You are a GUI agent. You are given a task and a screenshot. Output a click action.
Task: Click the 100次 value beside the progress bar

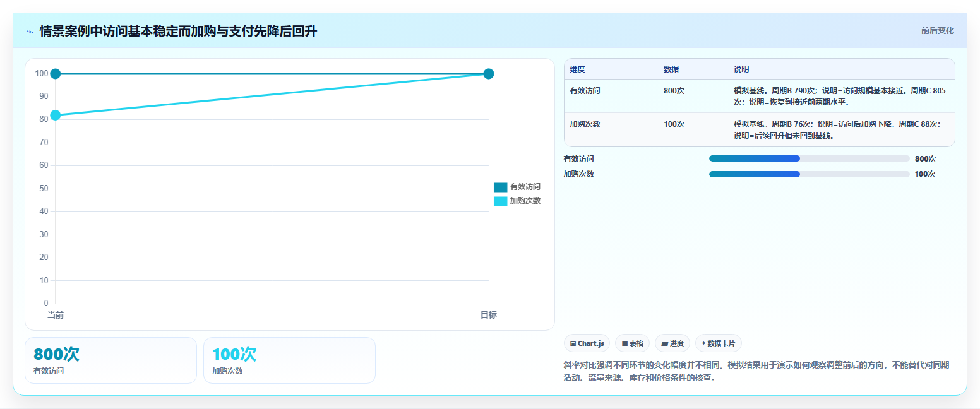tap(925, 174)
